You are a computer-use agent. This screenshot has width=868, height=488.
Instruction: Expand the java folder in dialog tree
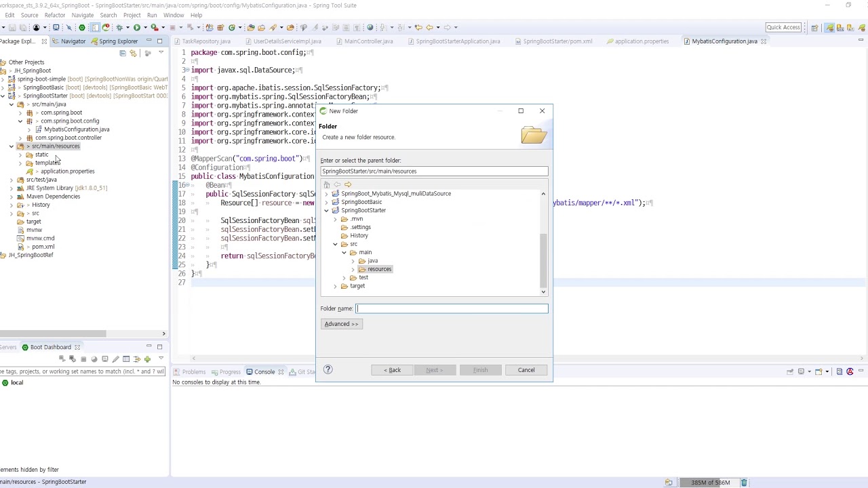pyautogui.click(x=353, y=261)
